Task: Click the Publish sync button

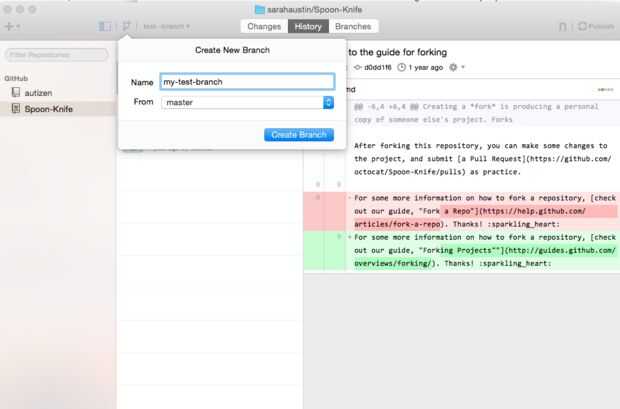Action: pyautogui.click(x=596, y=27)
